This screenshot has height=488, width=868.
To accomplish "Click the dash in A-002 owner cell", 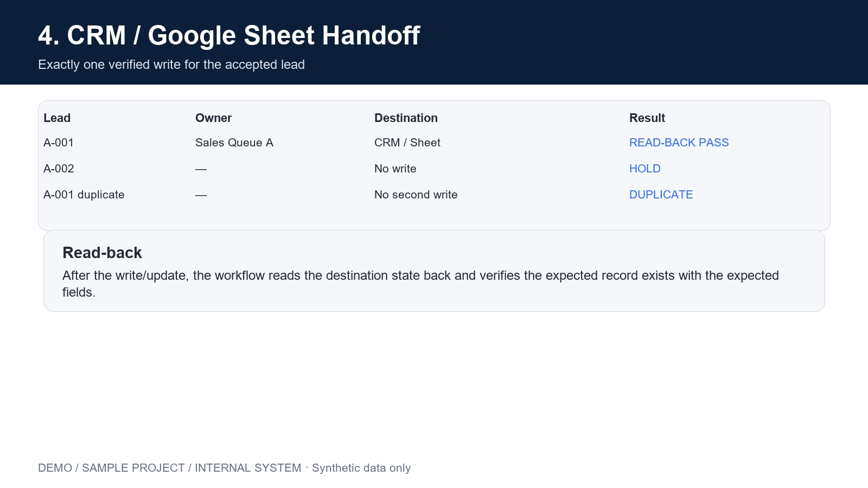I will (x=201, y=169).
